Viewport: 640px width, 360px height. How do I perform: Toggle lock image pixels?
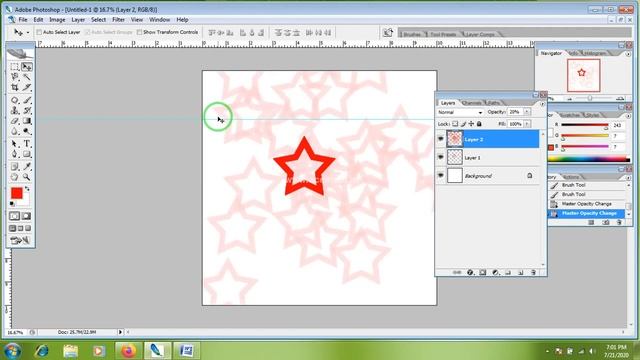click(463, 124)
